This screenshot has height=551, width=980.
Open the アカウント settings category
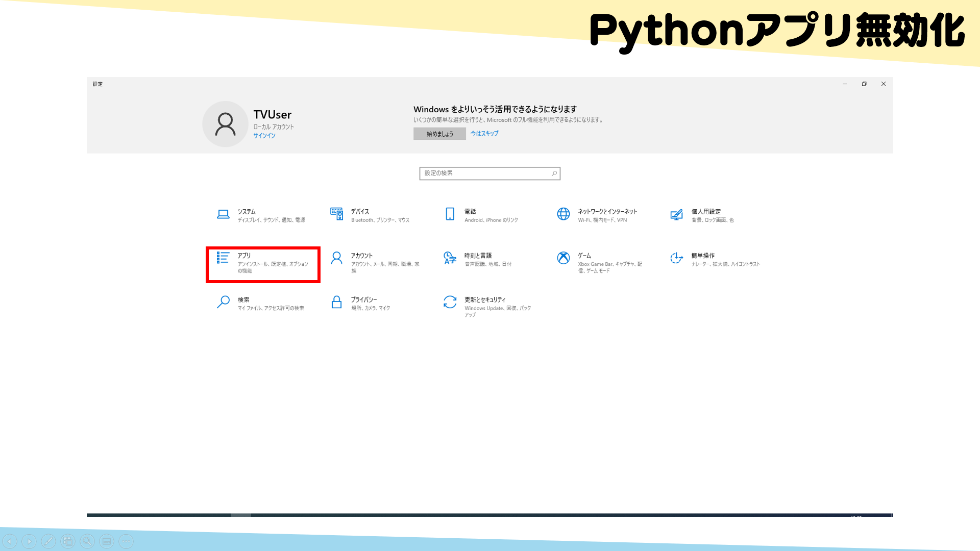click(x=375, y=262)
